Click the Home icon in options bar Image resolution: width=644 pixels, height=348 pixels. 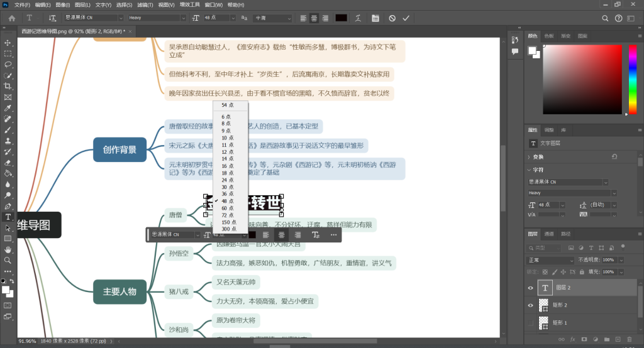12,18
